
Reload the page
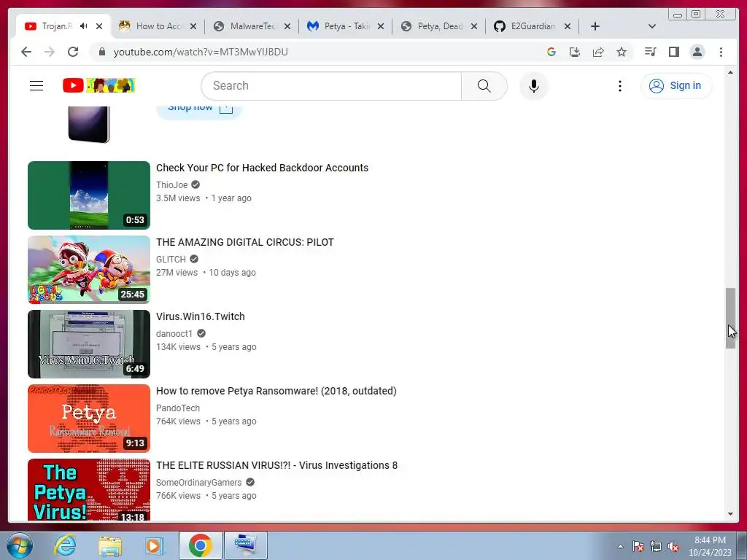pyautogui.click(x=73, y=52)
